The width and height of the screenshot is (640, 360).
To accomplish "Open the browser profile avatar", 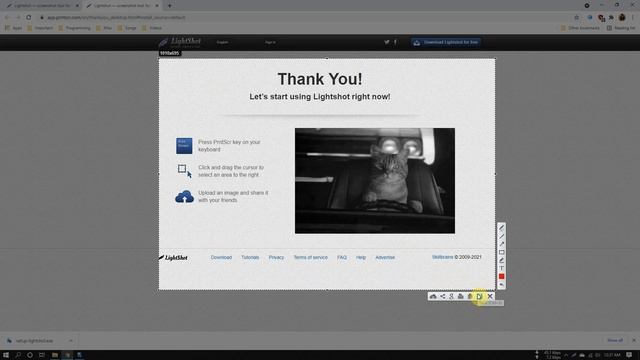I will [x=622, y=18].
